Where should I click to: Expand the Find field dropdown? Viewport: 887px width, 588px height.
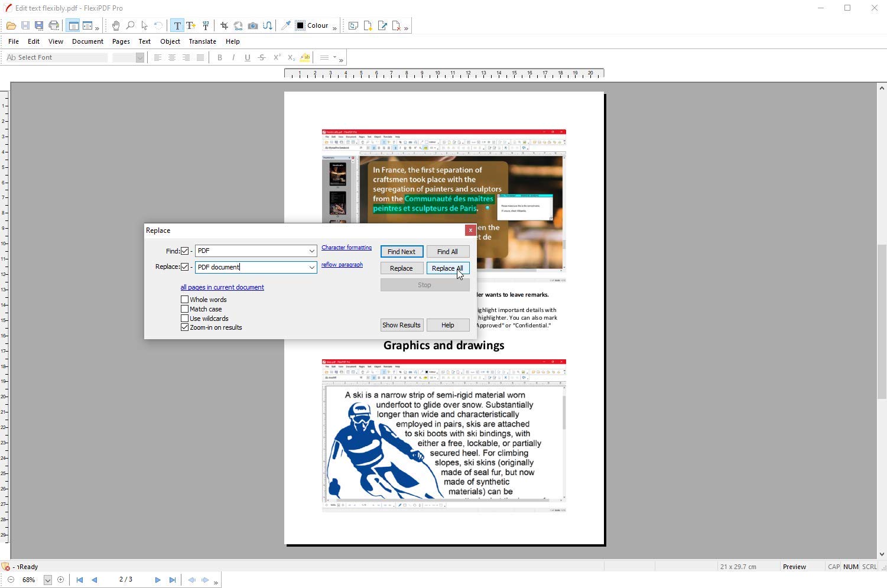tap(311, 251)
